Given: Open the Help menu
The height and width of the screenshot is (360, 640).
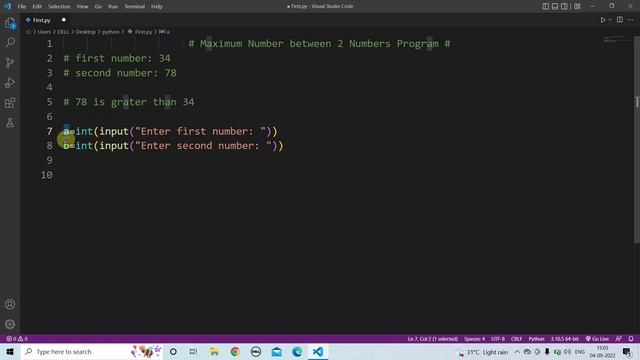Looking at the screenshot, I should click(x=157, y=7).
